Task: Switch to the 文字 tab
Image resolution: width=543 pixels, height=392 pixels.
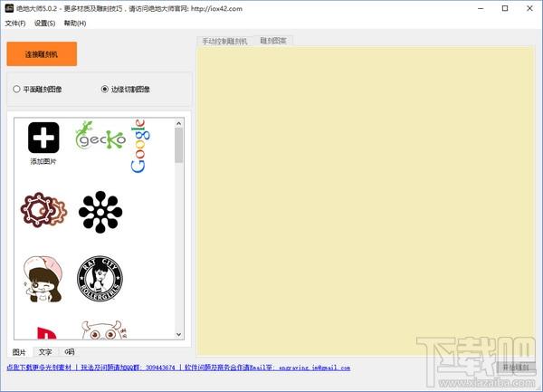Action: [x=43, y=351]
